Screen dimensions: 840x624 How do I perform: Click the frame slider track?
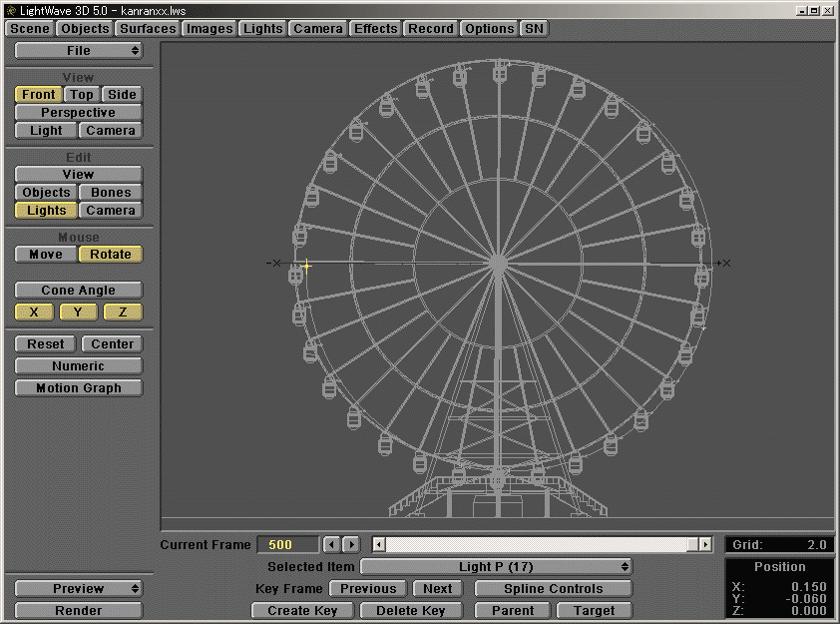click(539, 544)
